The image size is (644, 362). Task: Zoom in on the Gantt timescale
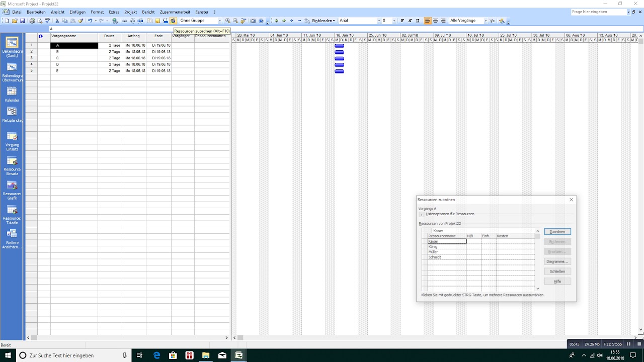coord(227,21)
